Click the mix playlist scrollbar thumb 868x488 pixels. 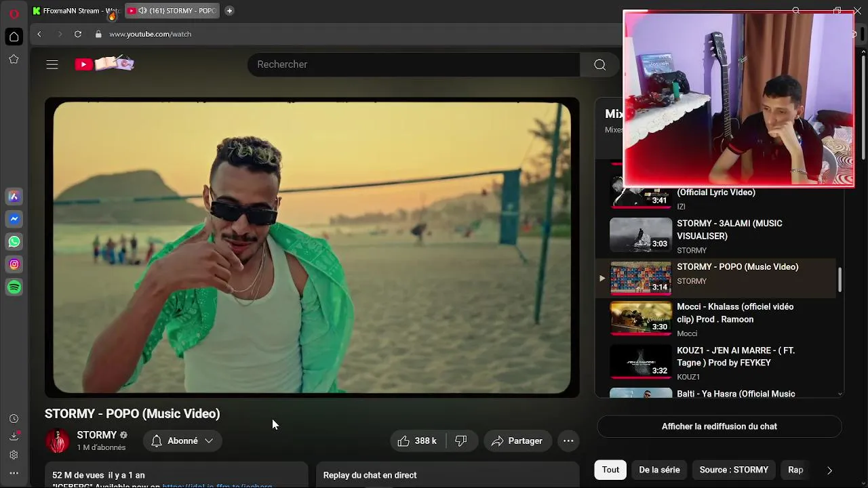click(x=840, y=280)
